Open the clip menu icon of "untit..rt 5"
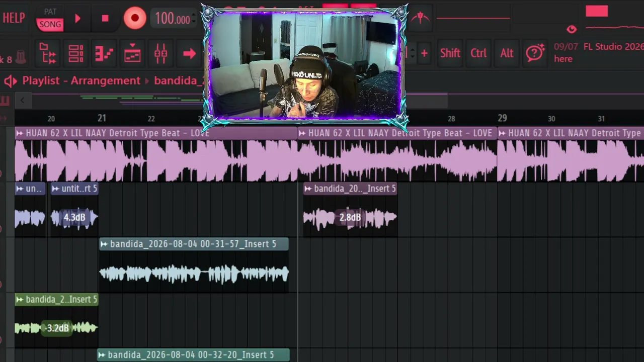This screenshot has height=362, width=644. click(55, 189)
